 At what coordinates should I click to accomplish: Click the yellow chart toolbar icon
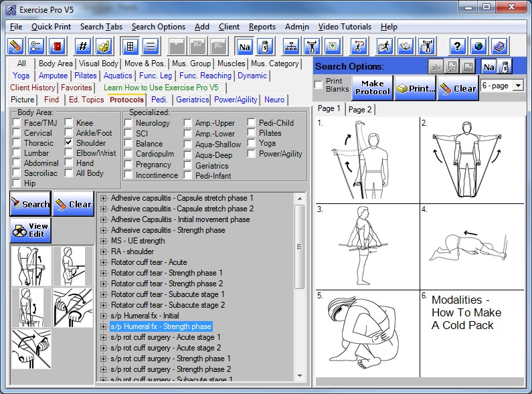104,46
